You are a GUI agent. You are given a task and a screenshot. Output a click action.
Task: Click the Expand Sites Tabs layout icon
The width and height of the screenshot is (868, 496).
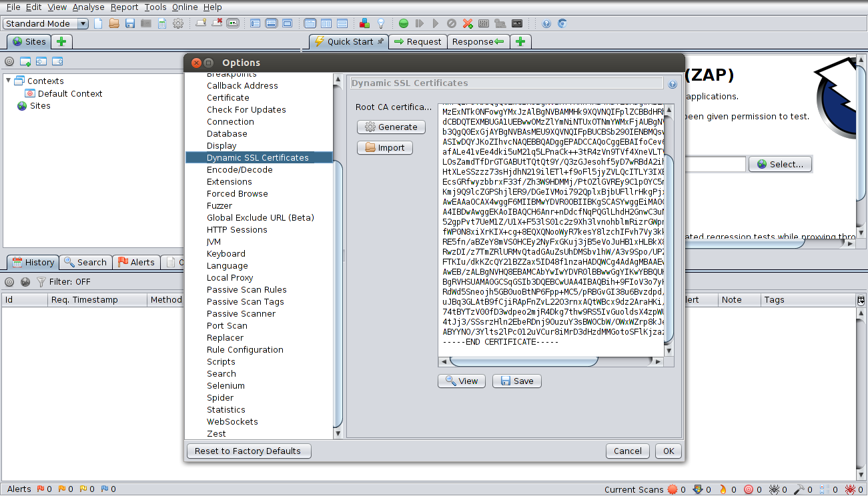pyautogui.click(x=255, y=23)
